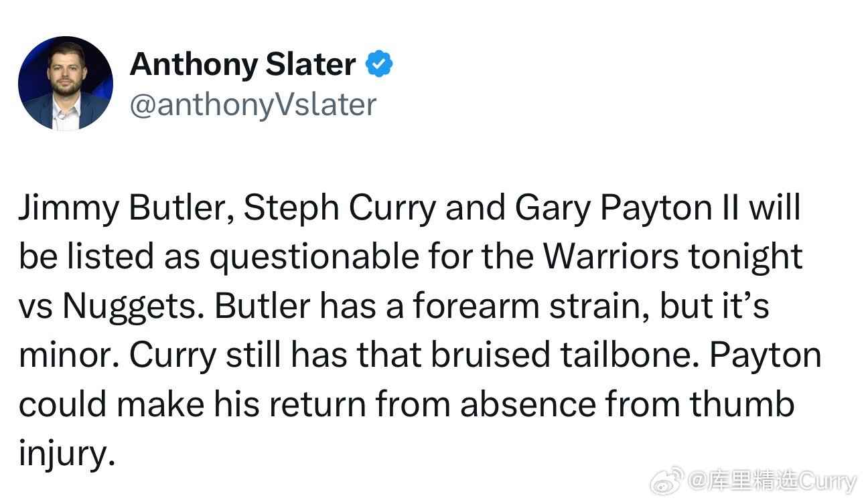This screenshot has width=864, height=504.
Task: Click the word 'injury.' ending the tweet
Action: pos(64,456)
